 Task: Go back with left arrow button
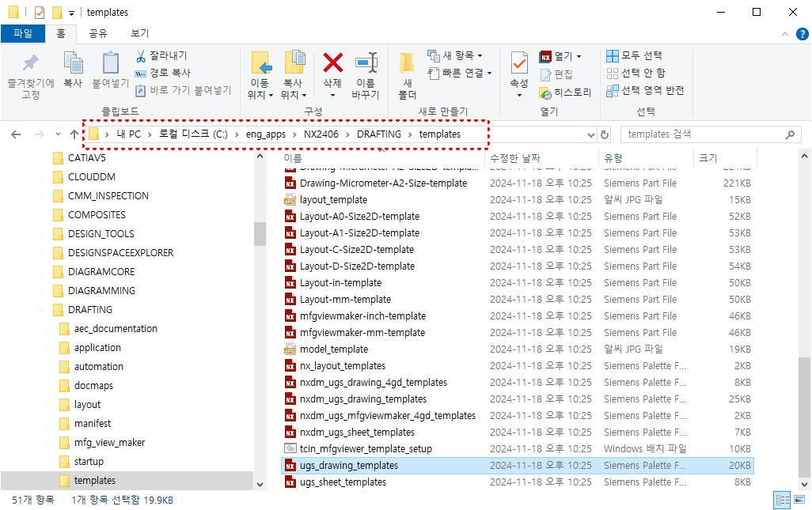[x=16, y=134]
